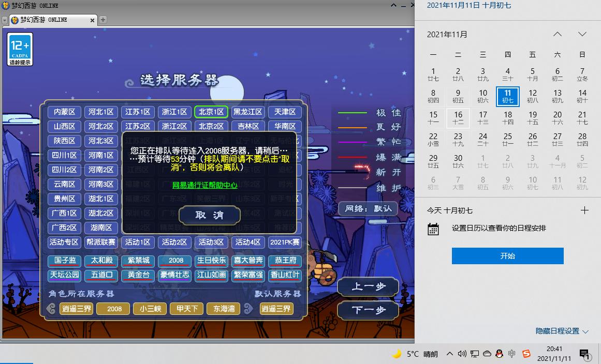Click the plus icon to add a calendar event
The width and height of the screenshot is (601, 364).
click(585, 210)
